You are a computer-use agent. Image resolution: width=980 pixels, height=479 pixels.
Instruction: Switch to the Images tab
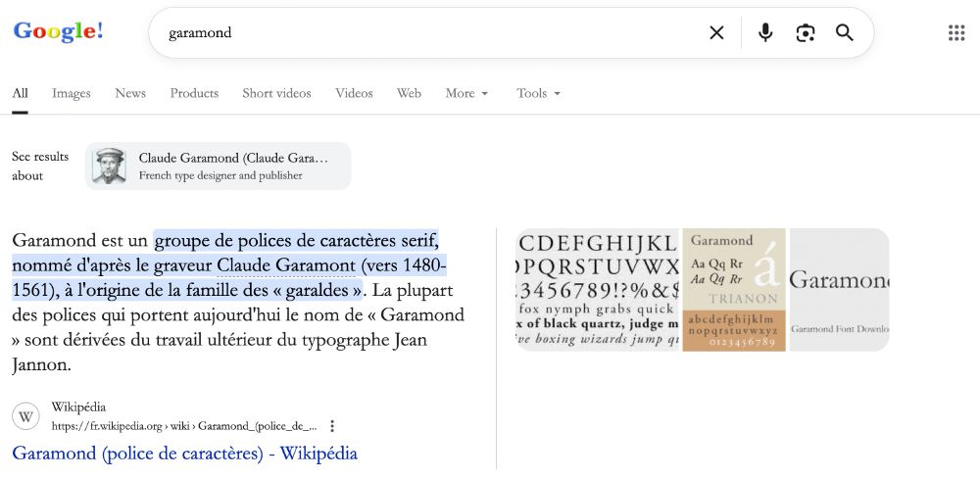pos(72,93)
